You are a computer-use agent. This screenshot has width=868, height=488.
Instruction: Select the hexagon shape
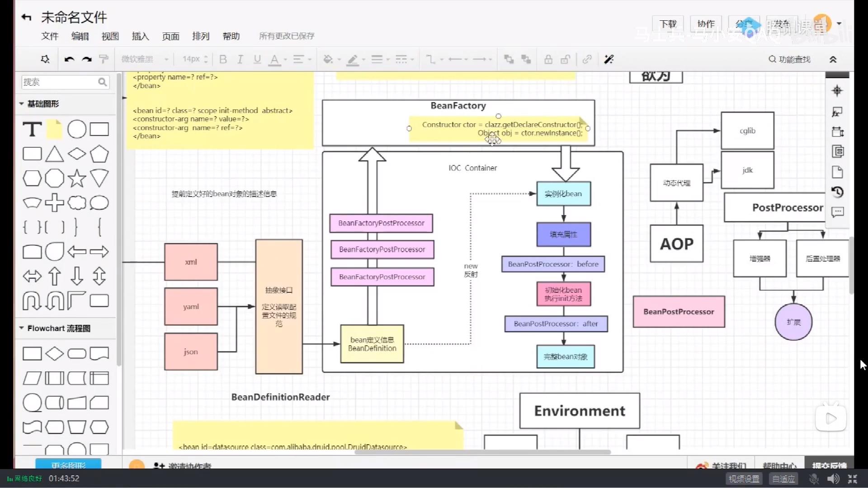tap(32, 178)
